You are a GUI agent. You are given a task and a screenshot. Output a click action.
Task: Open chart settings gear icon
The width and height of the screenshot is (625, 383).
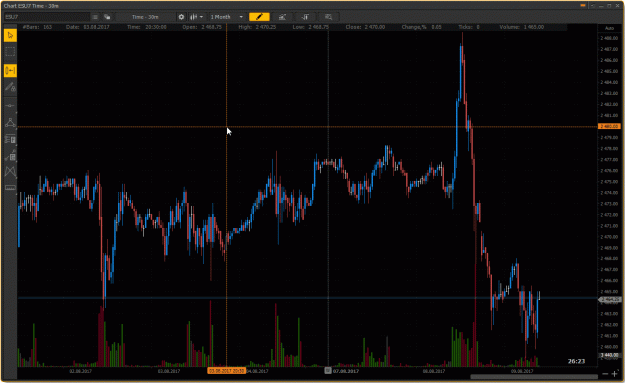coord(181,17)
